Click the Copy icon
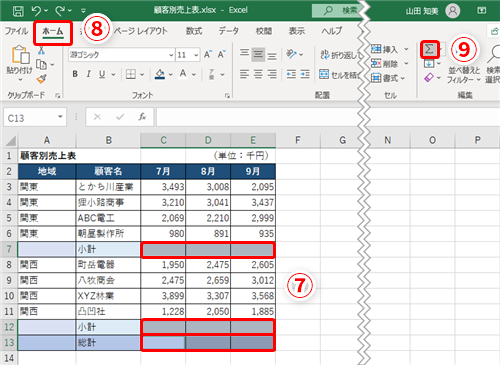500x365 pixels. tap(41, 64)
